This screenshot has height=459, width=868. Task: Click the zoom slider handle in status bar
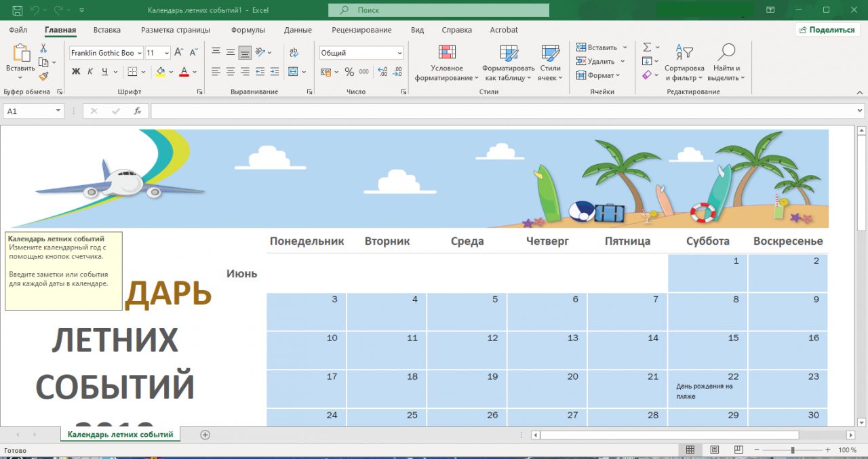793,450
